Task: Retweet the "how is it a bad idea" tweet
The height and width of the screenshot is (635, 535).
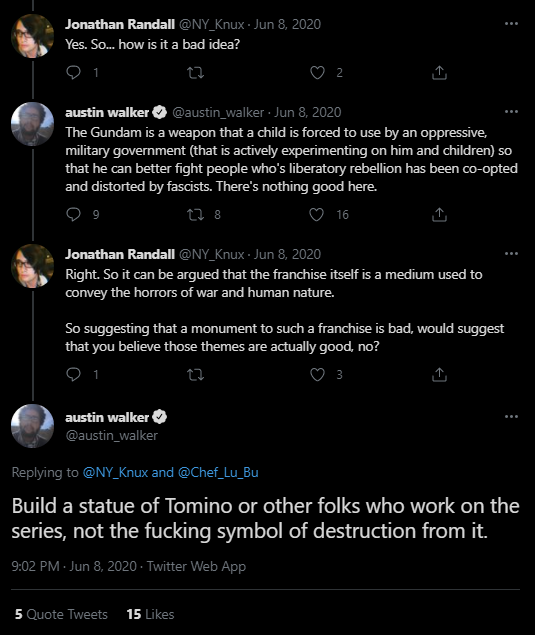Action: pyautogui.click(x=195, y=73)
